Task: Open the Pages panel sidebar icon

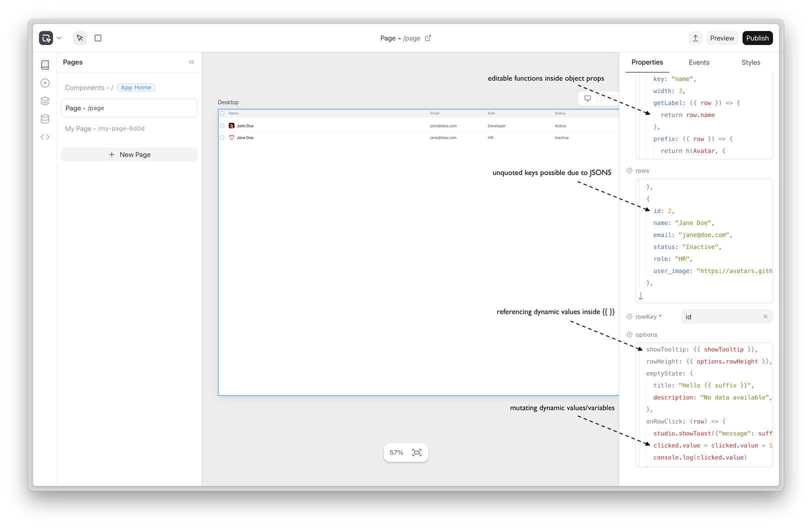Action: coord(45,65)
